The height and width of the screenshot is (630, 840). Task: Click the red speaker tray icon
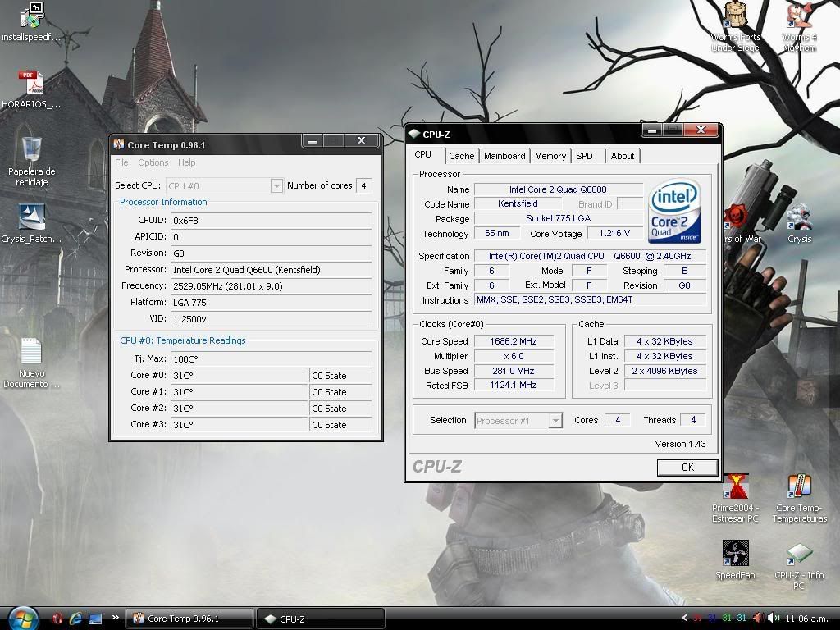pyautogui.click(x=758, y=619)
